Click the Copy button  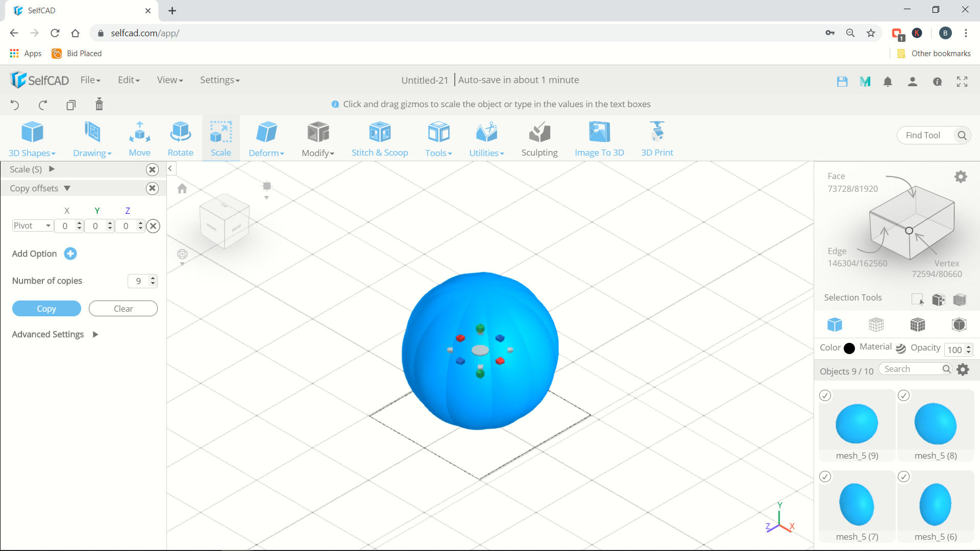point(46,309)
